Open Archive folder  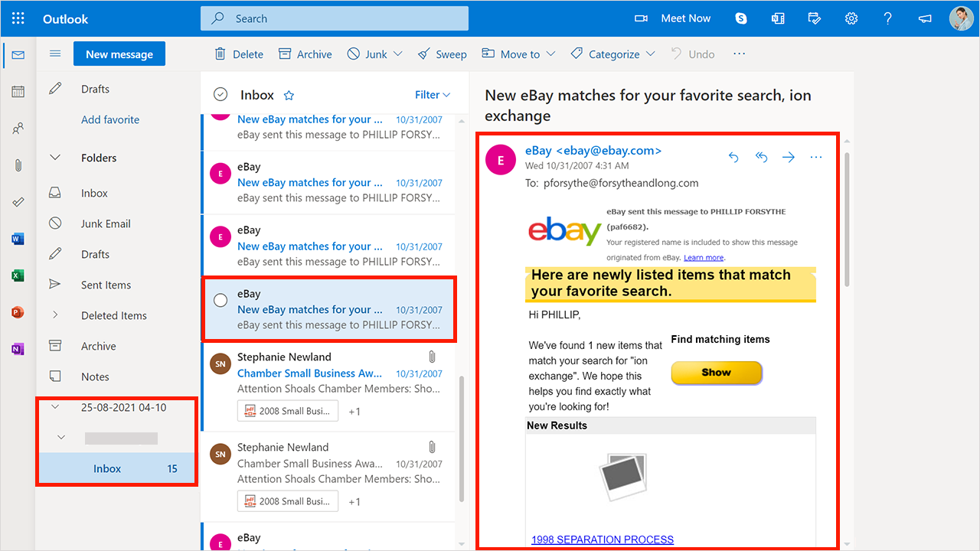click(x=99, y=346)
